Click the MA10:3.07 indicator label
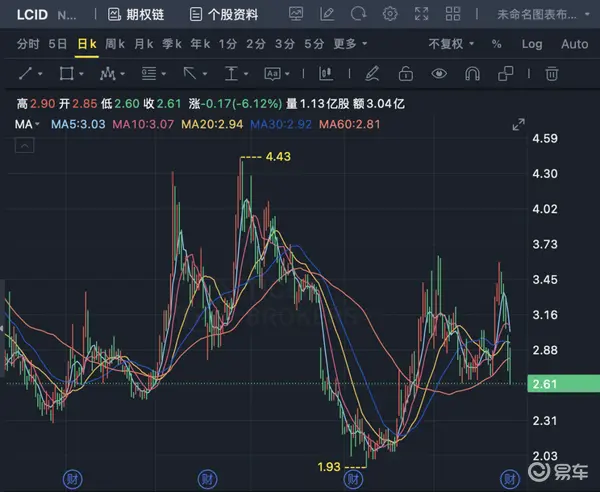Viewport: 600px width, 492px height. 143,124
